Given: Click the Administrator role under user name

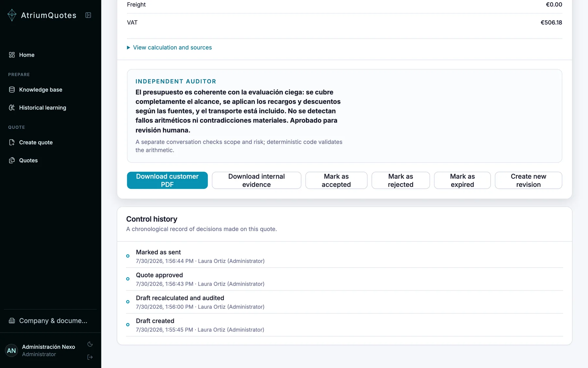Looking at the screenshot, I should 39,354.
